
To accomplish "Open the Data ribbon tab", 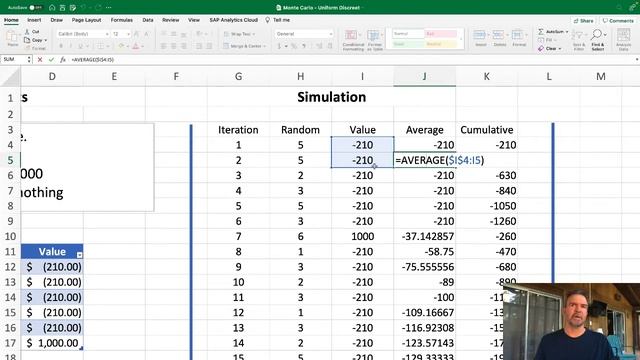I will click(148, 20).
